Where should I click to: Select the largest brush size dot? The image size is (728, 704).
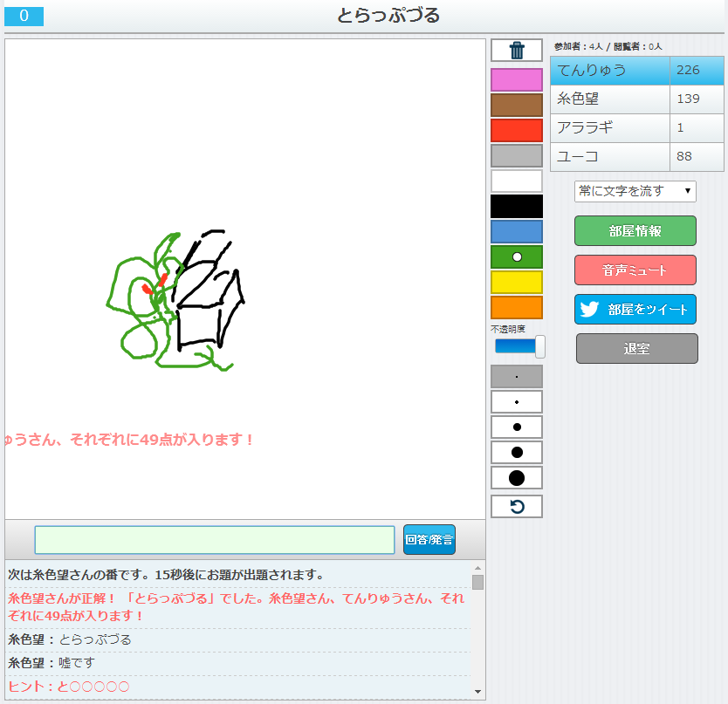pyautogui.click(x=516, y=477)
